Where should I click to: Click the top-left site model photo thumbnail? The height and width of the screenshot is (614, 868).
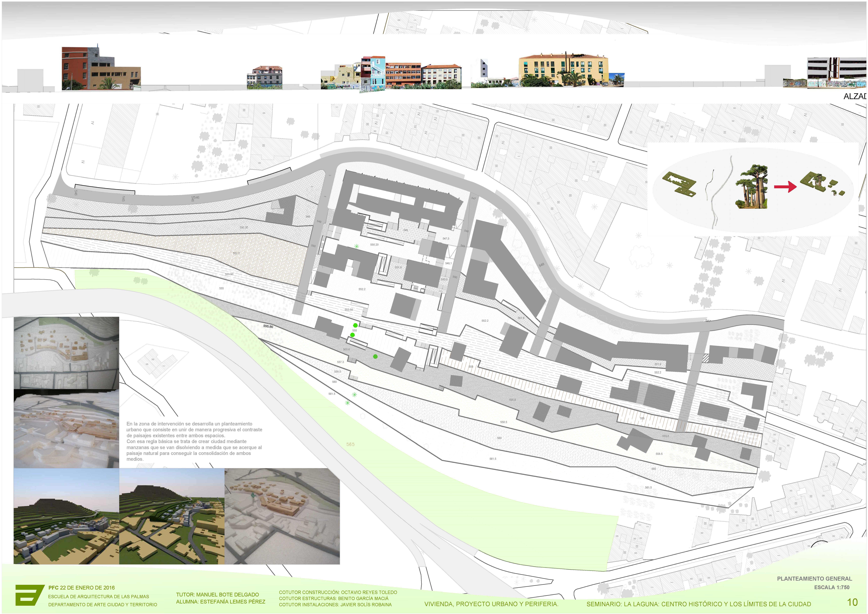pos(67,353)
